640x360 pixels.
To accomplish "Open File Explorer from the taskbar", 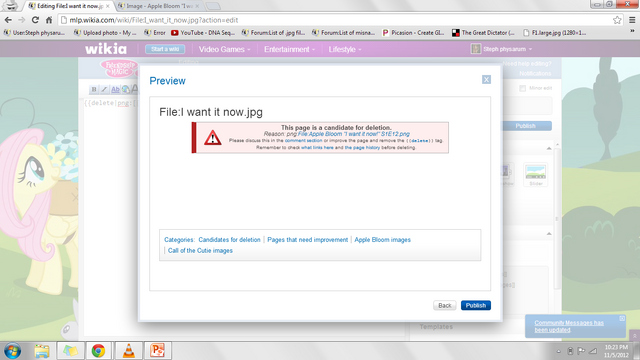I will [42, 351].
